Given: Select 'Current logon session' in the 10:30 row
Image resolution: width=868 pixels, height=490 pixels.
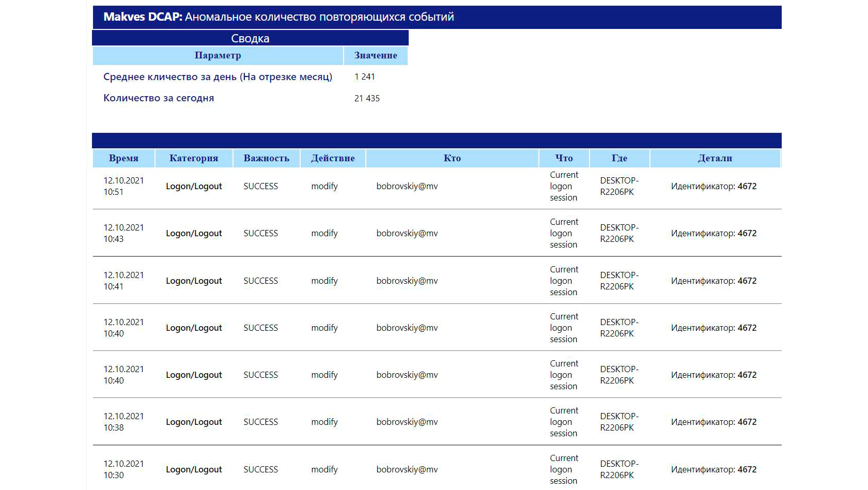Looking at the screenshot, I should click(564, 469).
